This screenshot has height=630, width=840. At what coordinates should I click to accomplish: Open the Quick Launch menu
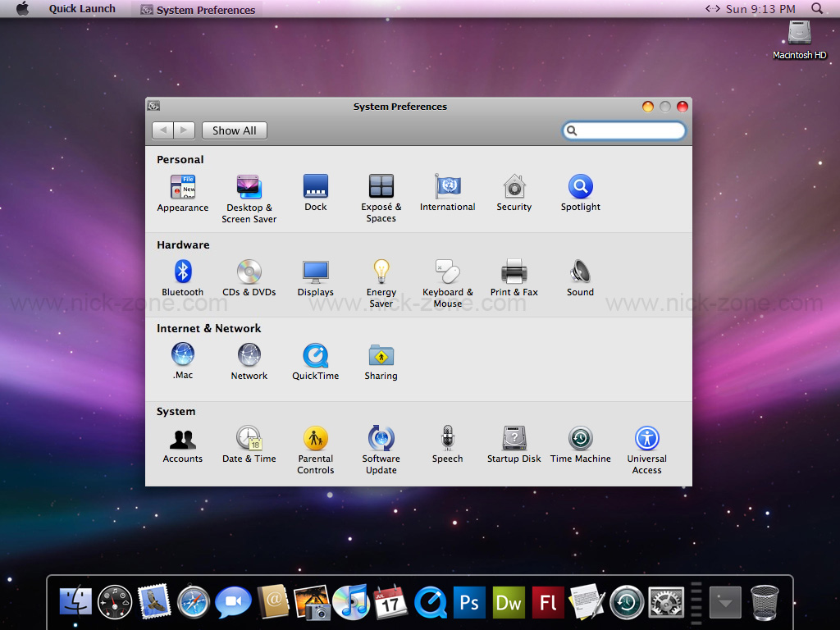pyautogui.click(x=82, y=8)
